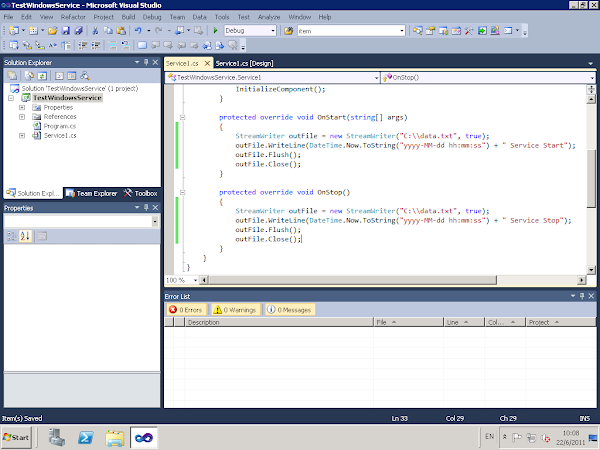600x450 pixels.
Task: Pin the Solution Explorer auto-hide toggle
Action: pyautogui.click(x=146, y=62)
